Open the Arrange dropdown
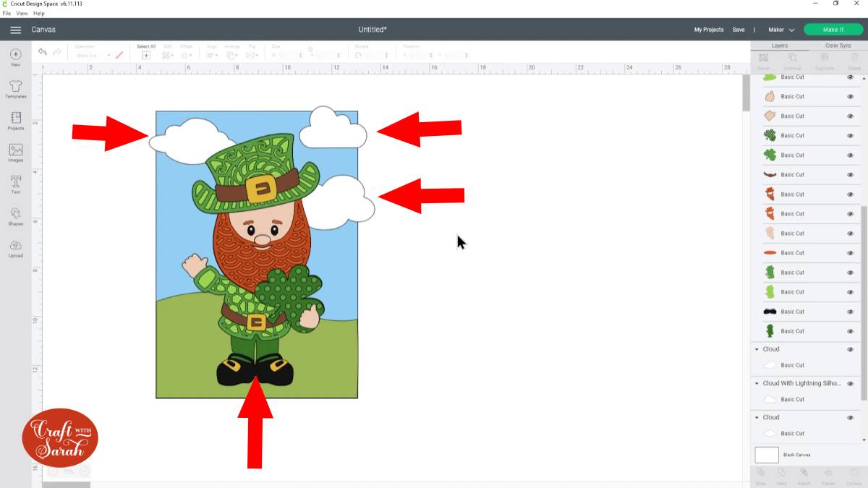This screenshot has width=868, height=488. pyautogui.click(x=232, y=55)
